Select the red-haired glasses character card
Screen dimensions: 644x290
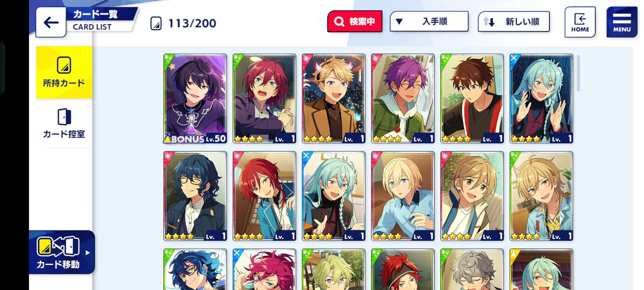point(264,99)
